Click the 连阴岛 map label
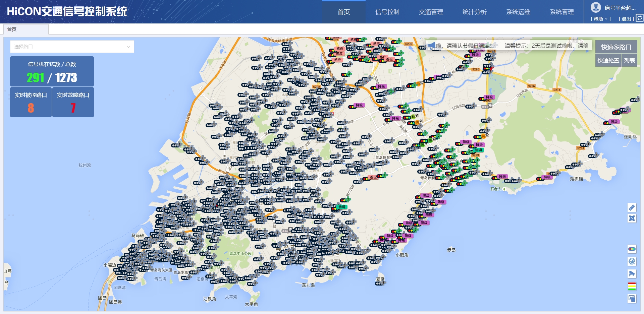 (630, 137)
